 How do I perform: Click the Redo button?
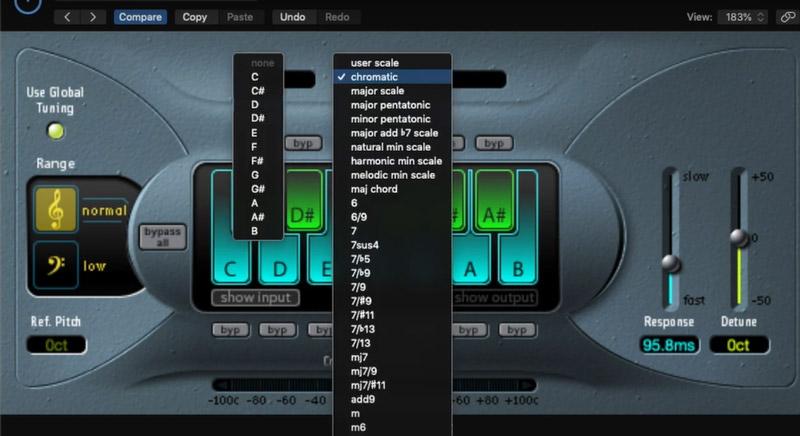pos(337,17)
